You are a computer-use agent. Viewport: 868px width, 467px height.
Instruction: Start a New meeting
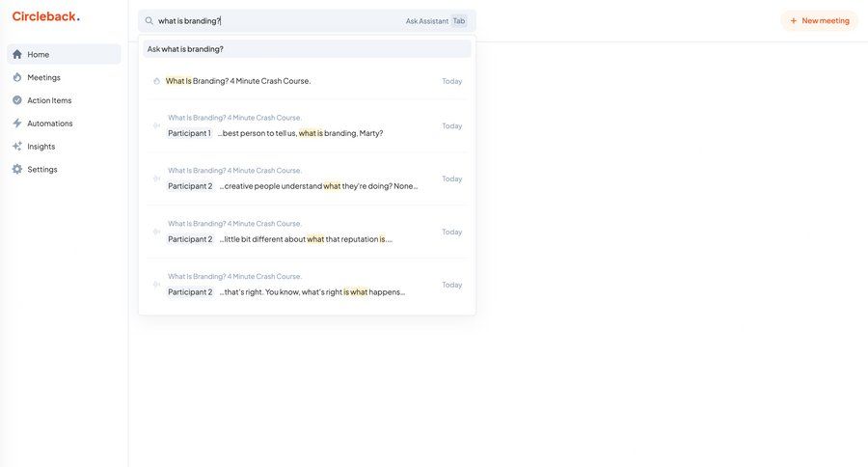click(x=819, y=20)
